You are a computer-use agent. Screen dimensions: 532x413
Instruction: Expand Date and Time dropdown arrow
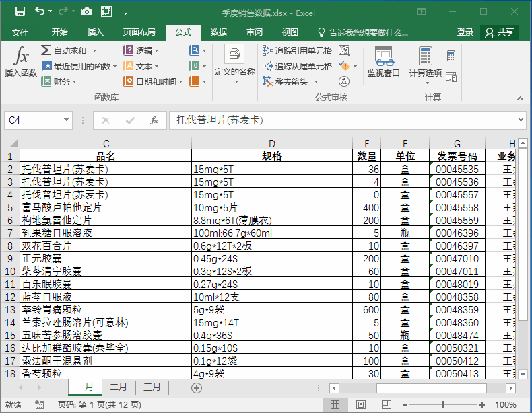180,81
